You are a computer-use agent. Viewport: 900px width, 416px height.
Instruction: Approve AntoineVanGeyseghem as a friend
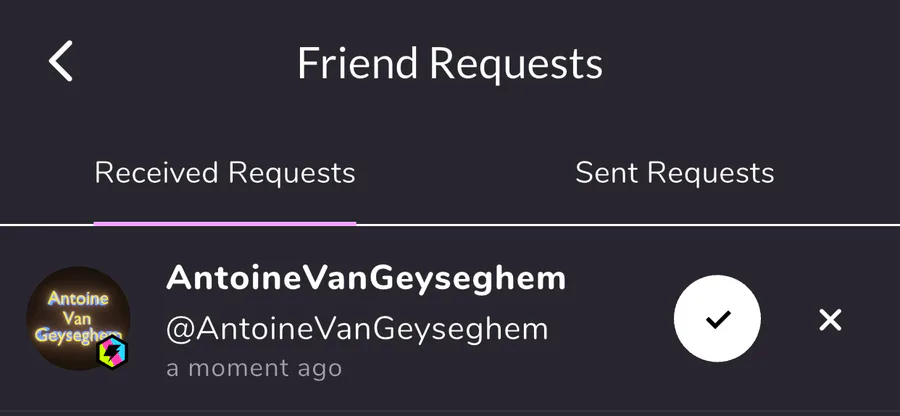click(717, 320)
